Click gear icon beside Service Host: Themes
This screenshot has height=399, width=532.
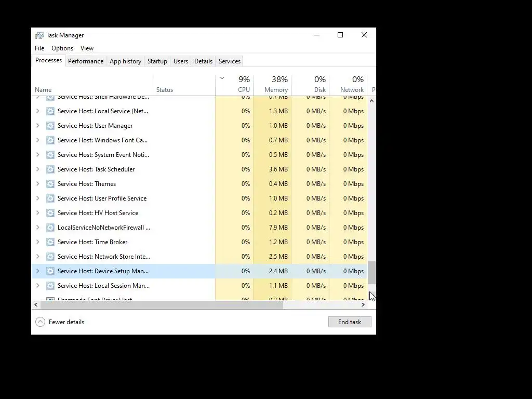(x=50, y=184)
